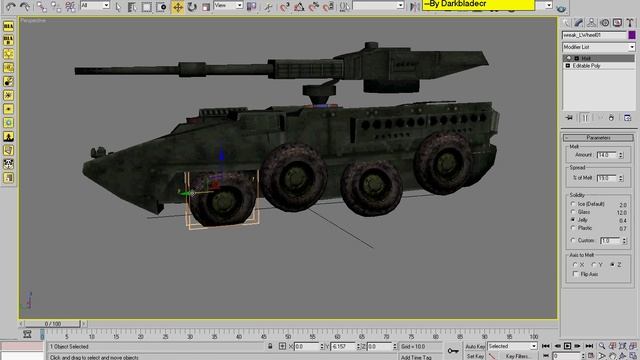Open Key Filters dialog
Image resolution: width=640 pixels, height=360 pixels.
(518, 356)
